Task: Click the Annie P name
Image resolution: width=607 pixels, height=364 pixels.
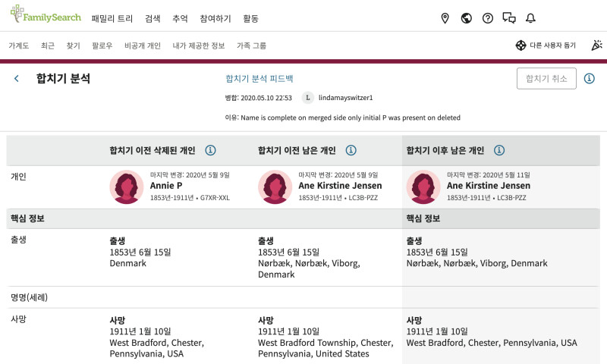Action: tap(166, 186)
